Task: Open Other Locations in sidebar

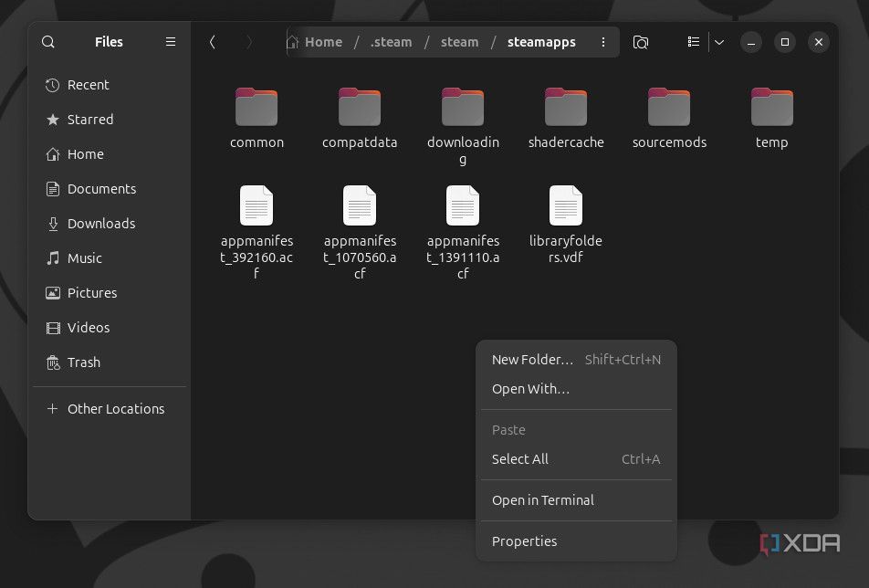Action: pos(110,409)
